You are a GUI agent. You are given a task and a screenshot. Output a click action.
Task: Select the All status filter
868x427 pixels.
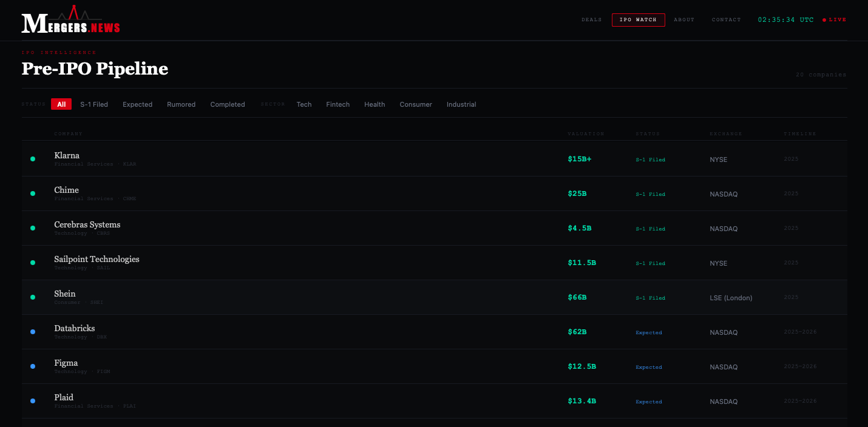tap(61, 104)
